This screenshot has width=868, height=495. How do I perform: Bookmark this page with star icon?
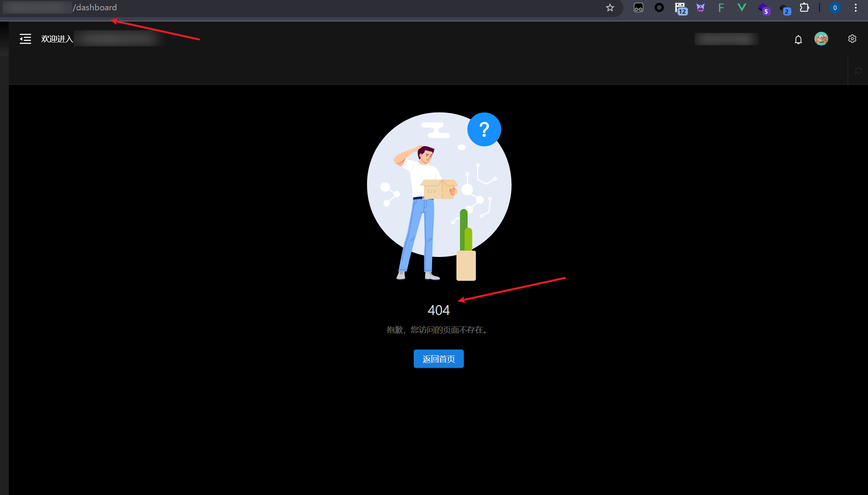point(610,8)
